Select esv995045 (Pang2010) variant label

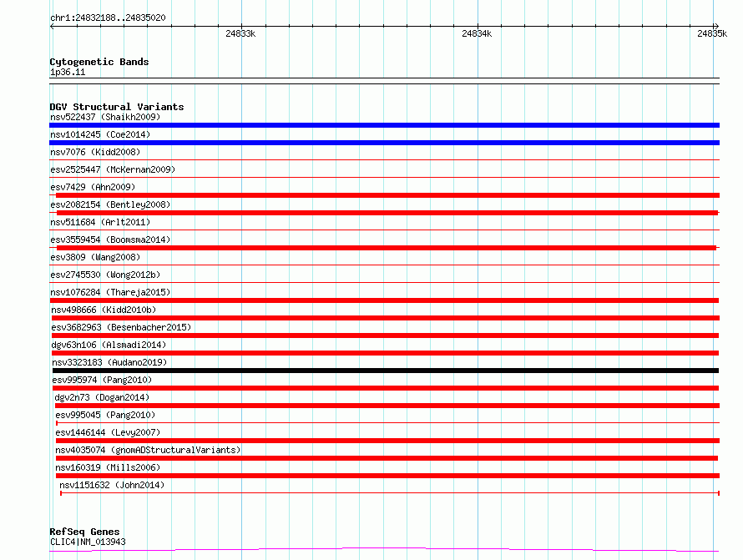tap(105, 415)
